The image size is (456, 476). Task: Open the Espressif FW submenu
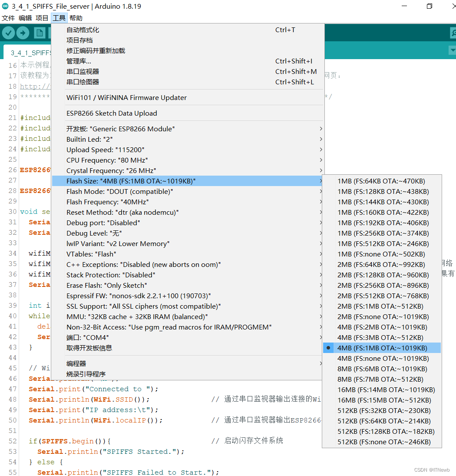[188, 296]
